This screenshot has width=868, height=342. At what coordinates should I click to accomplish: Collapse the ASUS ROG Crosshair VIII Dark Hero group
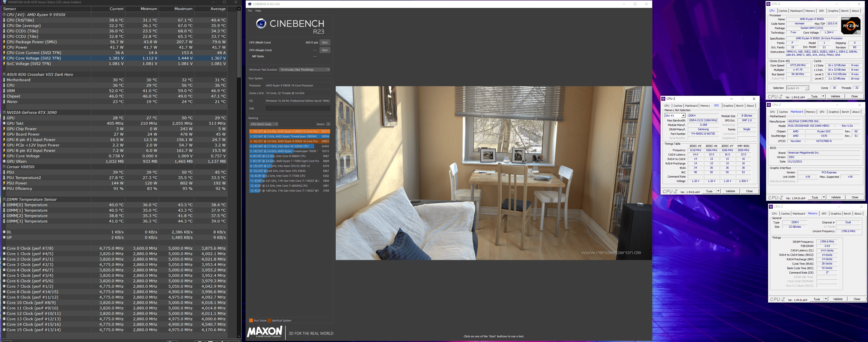tap(4, 74)
